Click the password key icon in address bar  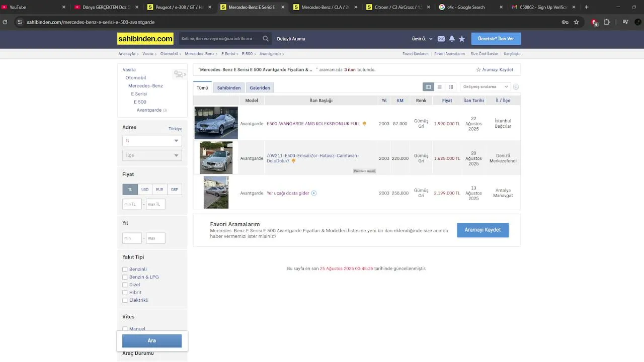(x=565, y=22)
